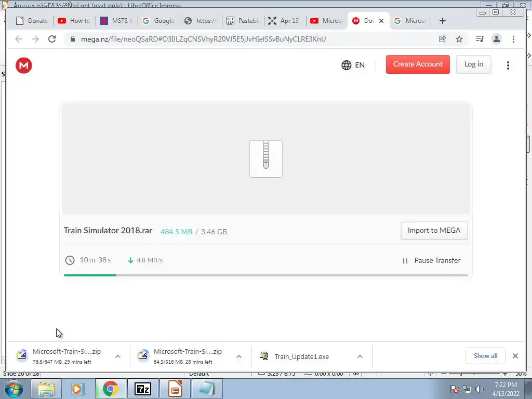The height and width of the screenshot is (399, 532).
Task: Expand options for second Microsoft-Train-Si zip download
Action: click(239, 356)
